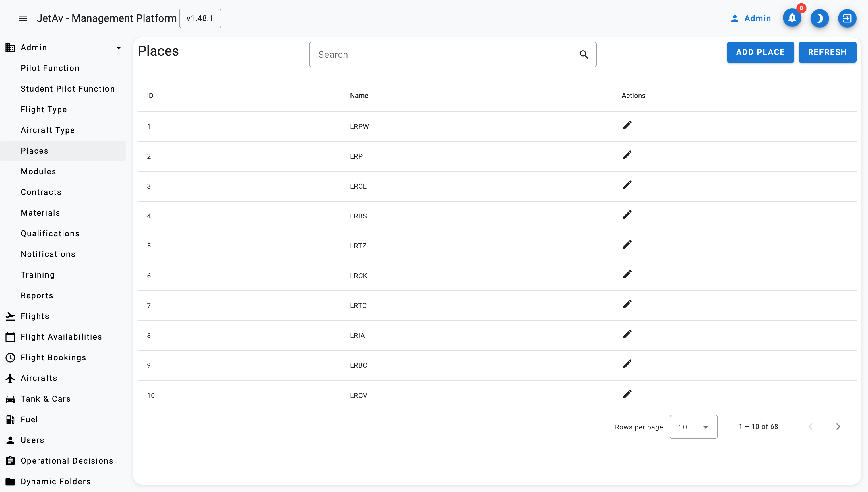Click the ADD PLACE button
Viewport: 868px width, 492px height.
pos(760,52)
